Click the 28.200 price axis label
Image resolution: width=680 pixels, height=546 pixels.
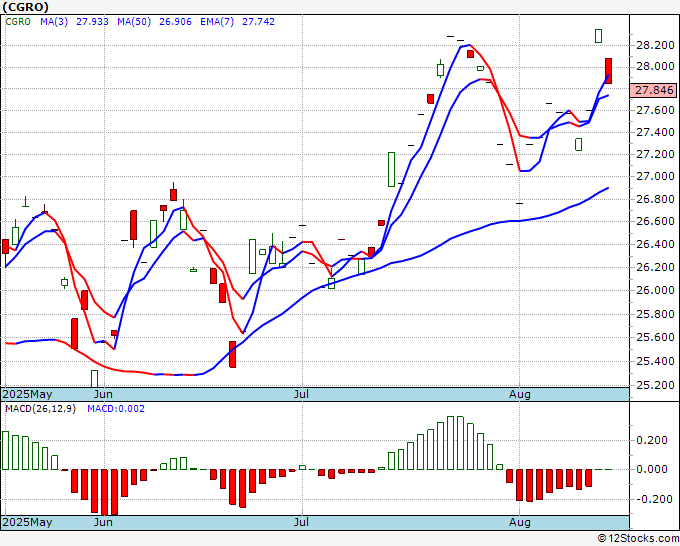(x=655, y=45)
